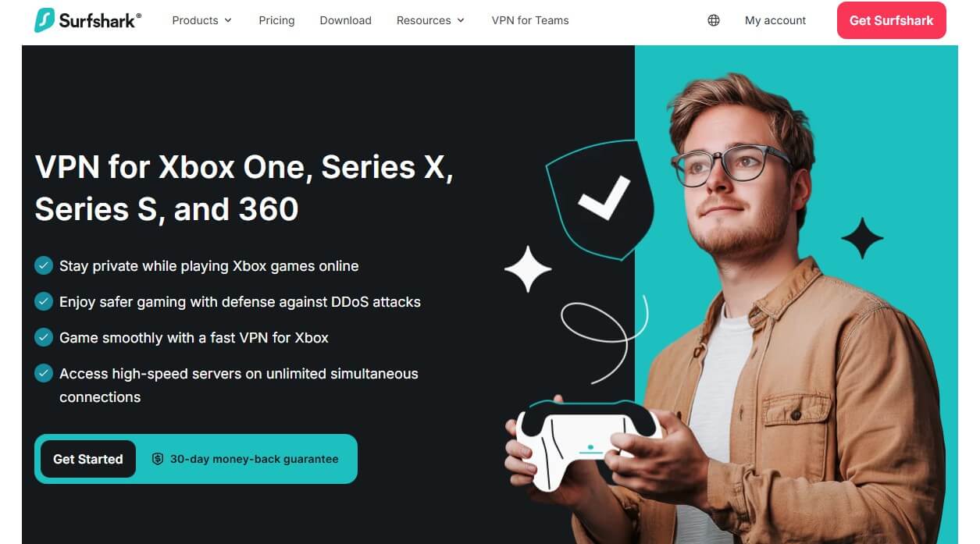980x544 pixels.
Task: Click the Get Started button
Action: point(88,459)
